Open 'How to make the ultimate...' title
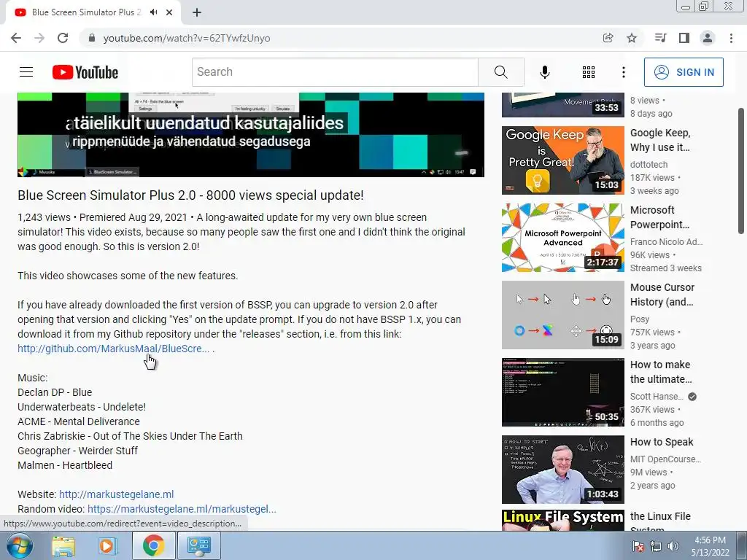The image size is (747, 560). 661,372
